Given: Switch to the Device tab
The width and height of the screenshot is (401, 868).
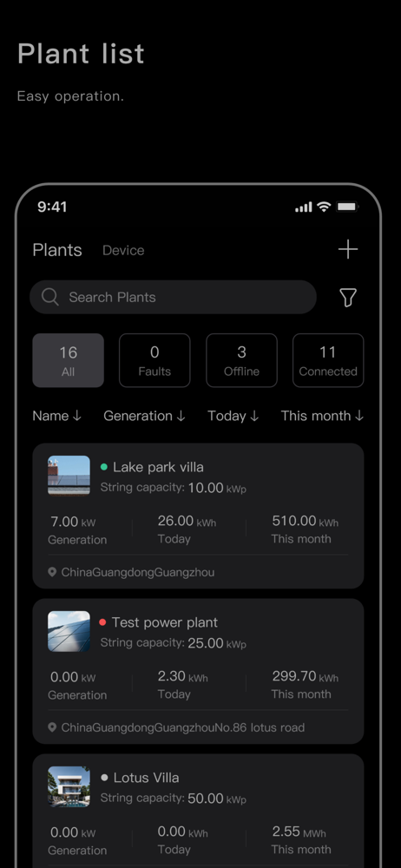Looking at the screenshot, I should coord(123,250).
